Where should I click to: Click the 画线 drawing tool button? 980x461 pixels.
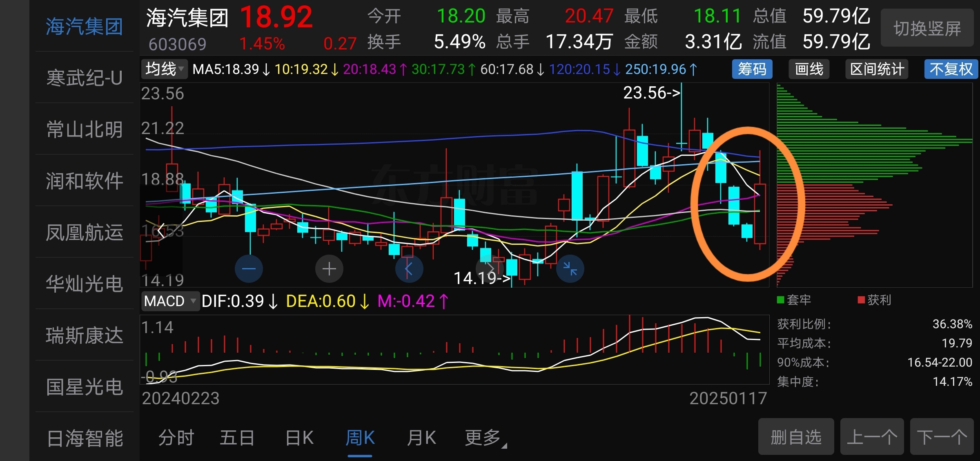[x=809, y=69]
